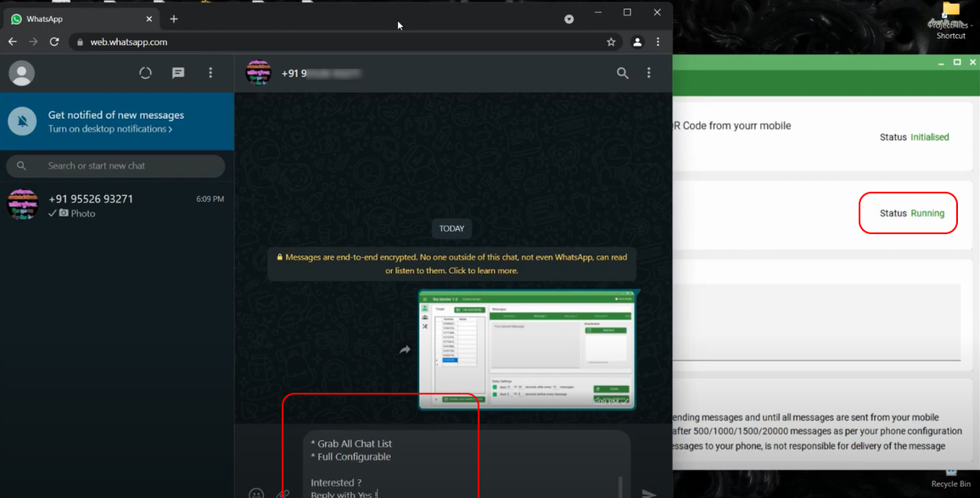980x498 pixels.
Task: Open the sent screenshot photo thumbnail
Action: point(526,350)
